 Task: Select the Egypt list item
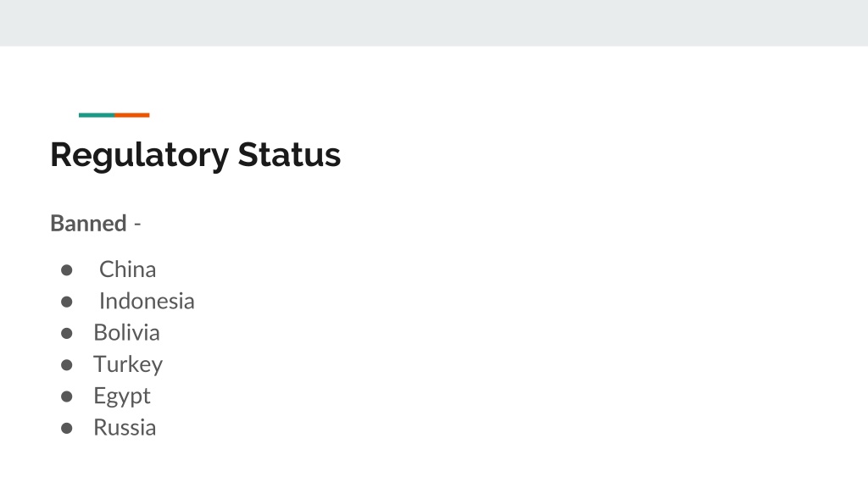[x=122, y=396]
